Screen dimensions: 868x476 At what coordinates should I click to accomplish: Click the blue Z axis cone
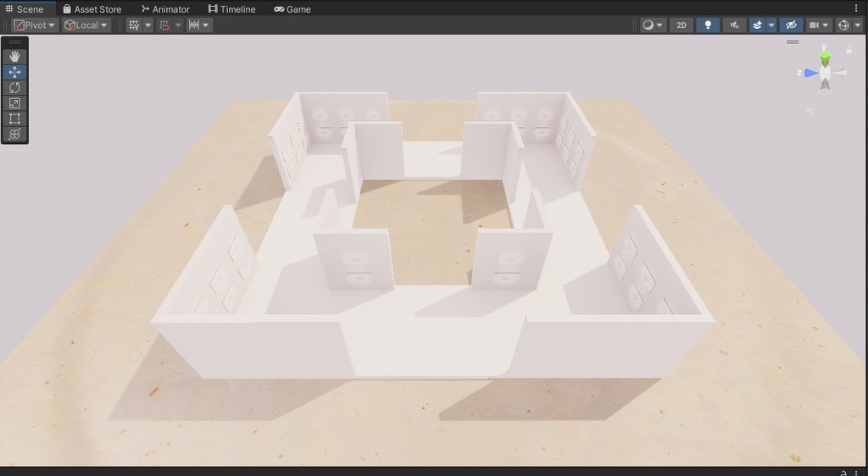tap(811, 73)
